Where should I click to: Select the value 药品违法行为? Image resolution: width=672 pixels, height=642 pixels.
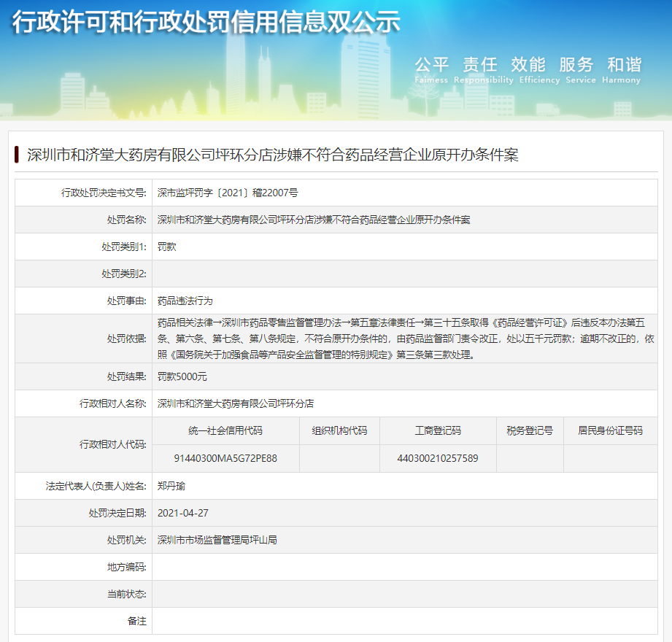185,301
